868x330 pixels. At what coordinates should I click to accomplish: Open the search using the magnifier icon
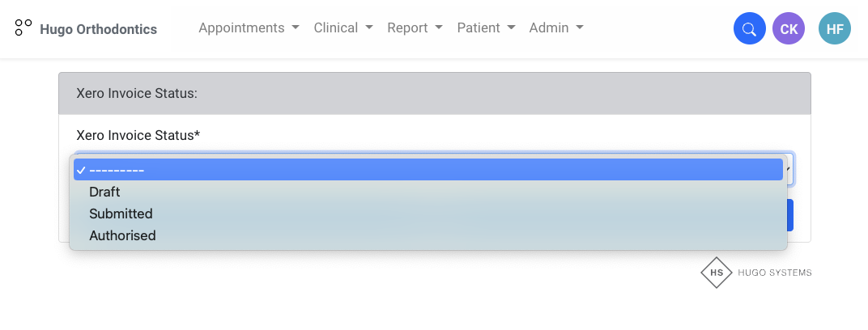coord(750,29)
